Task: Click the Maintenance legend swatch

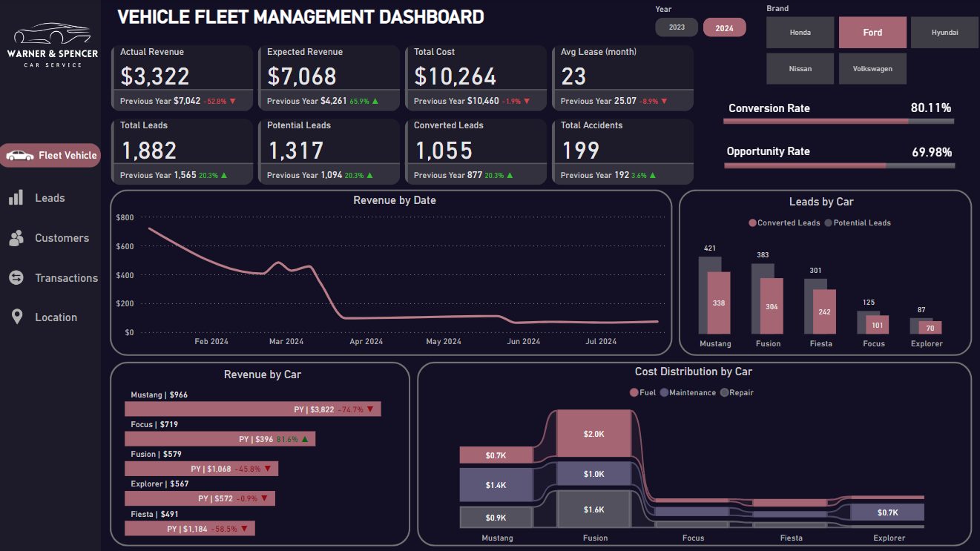Action: click(664, 392)
